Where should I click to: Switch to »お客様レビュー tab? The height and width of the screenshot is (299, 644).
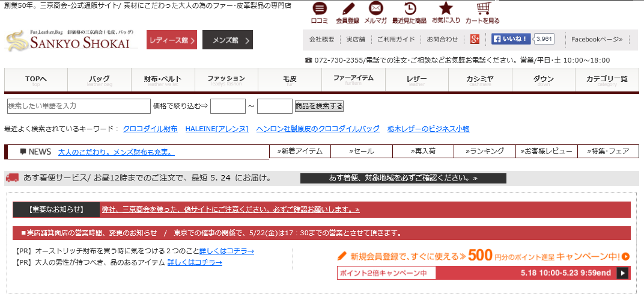pos(546,152)
